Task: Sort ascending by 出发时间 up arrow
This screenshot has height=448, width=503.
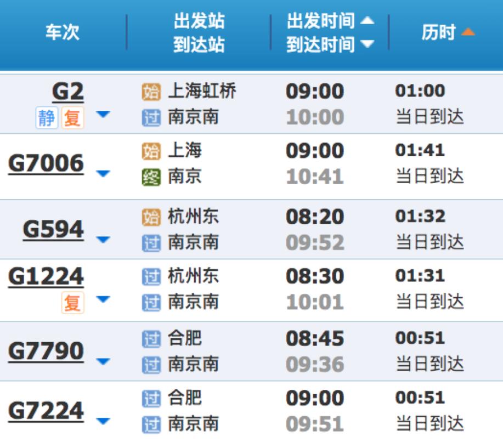Action: pyautogui.click(x=368, y=20)
